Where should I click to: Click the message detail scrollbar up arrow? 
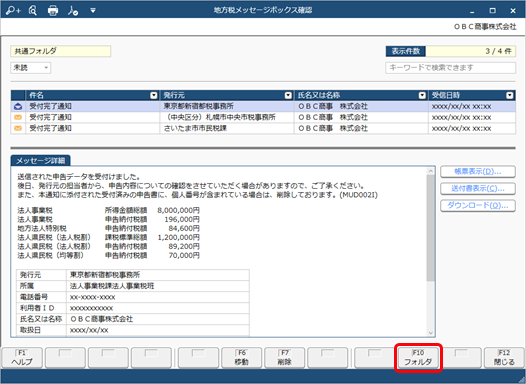point(431,171)
